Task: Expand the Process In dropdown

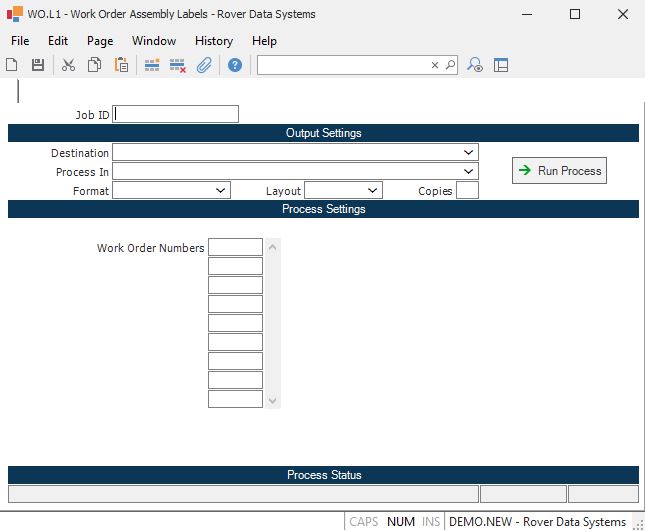Action: (x=469, y=171)
